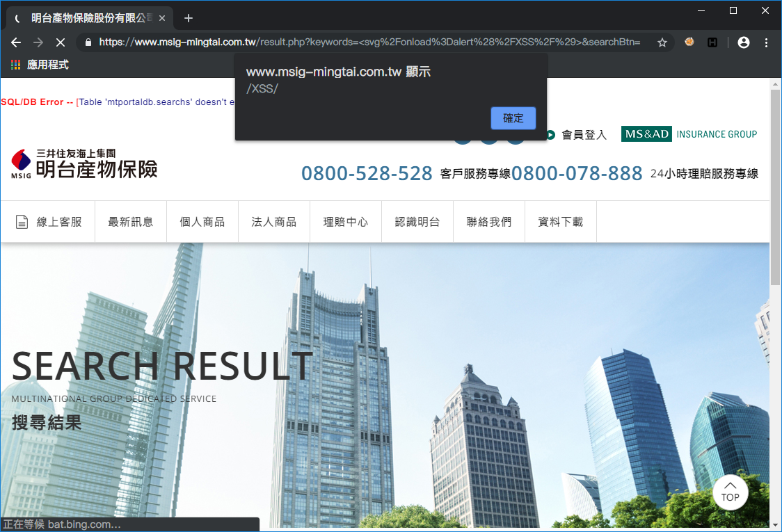Confirm the alert with 確定
The image size is (782, 532).
pyautogui.click(x=513, y=118)
